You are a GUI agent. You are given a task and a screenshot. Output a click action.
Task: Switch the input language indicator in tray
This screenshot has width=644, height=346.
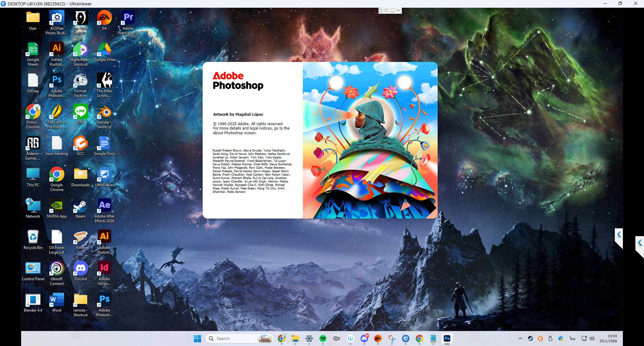573,339
